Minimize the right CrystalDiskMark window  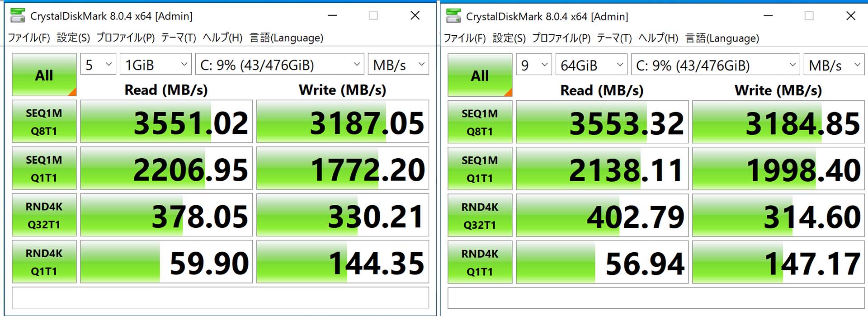tap(769, 16)
